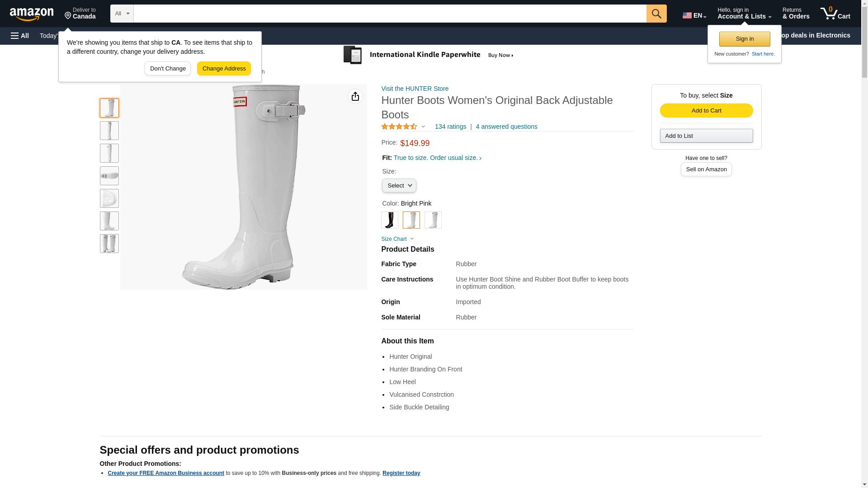
Task: Open the All hamburger menu
Action: point(20,36)
